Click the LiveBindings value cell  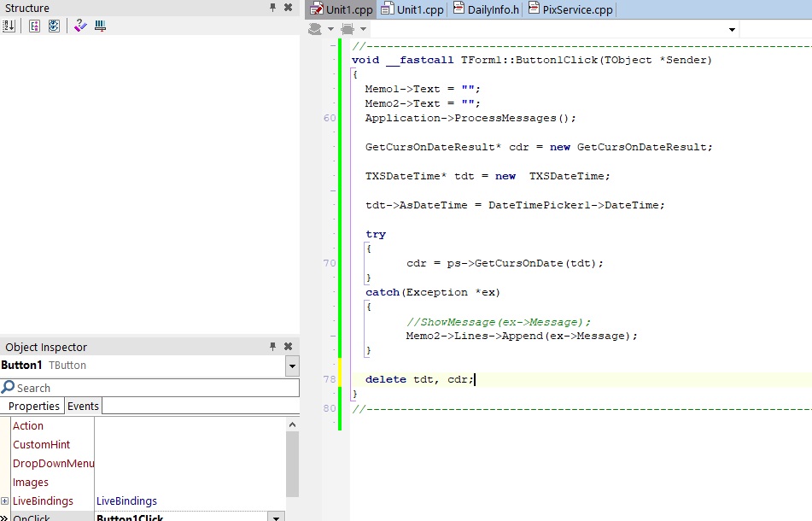click(190, 501)
